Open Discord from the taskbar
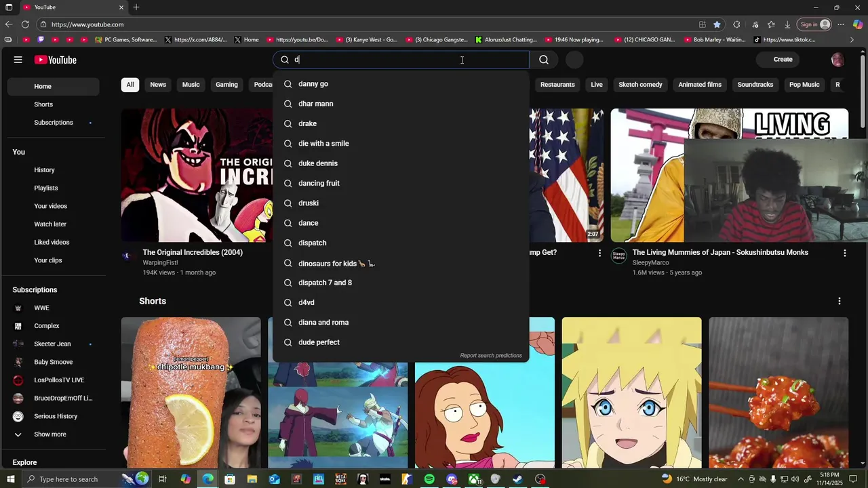The height and width of the screenshot is (488, 868). click(x=452, y=479)
